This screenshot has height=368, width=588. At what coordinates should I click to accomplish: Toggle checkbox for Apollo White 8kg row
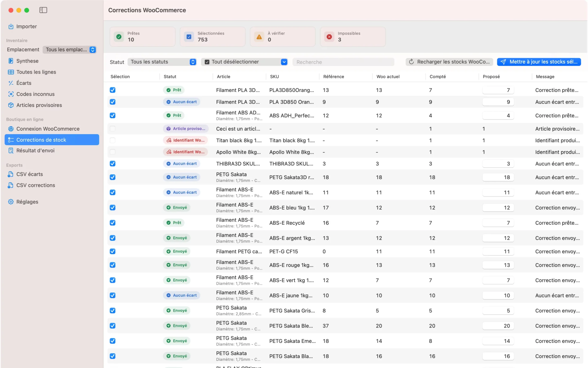coord(113,152)
